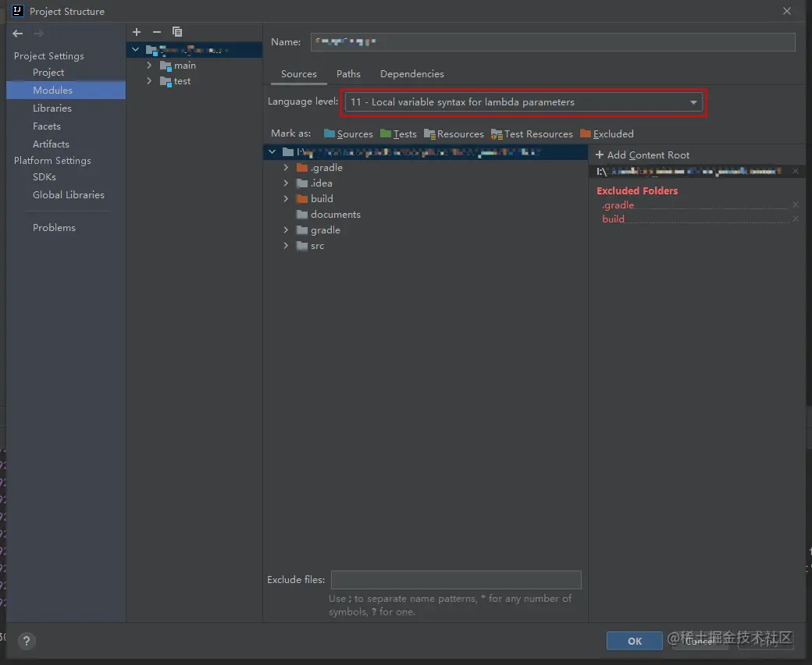Image resolution: width=812 pixels, height=665 pixels.
Task: Collapse the root module node
Action: (136, 50)
